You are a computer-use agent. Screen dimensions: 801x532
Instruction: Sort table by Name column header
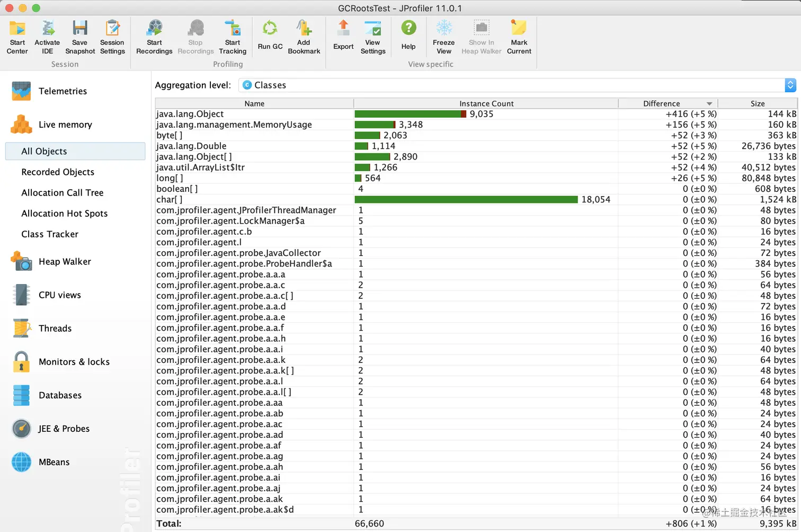click(x=254, y=104)
